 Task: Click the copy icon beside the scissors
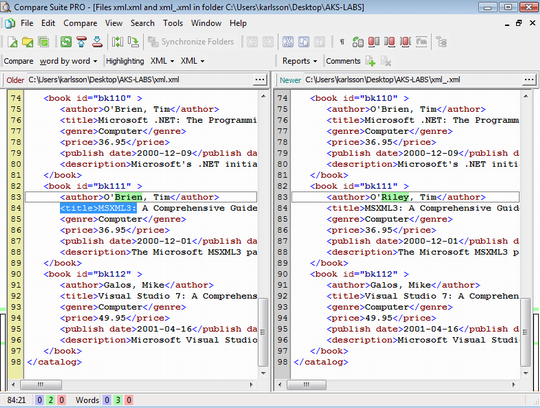tap(304, 42)
